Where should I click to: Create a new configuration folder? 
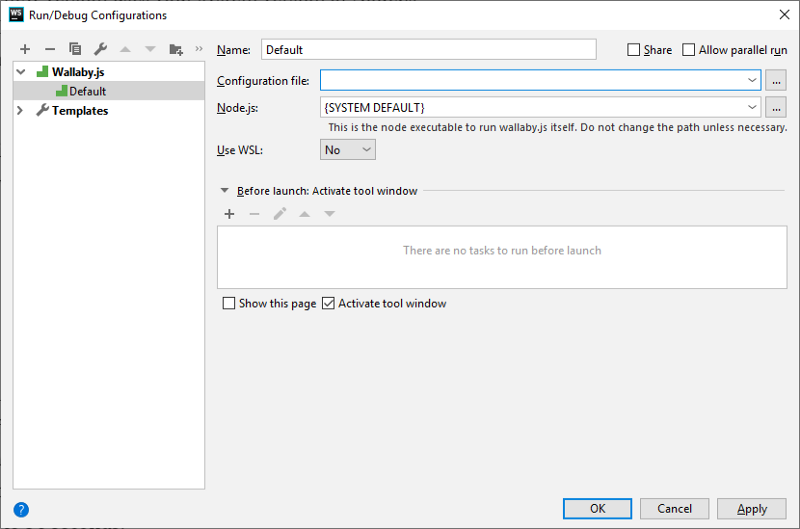176,49
